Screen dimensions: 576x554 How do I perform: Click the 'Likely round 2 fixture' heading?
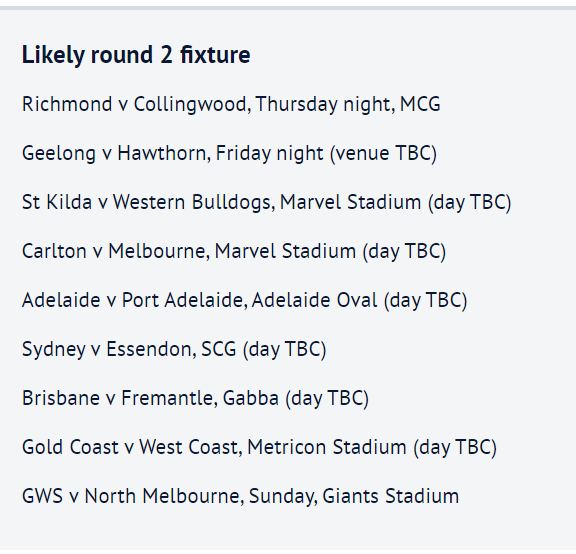coord(136,55)
